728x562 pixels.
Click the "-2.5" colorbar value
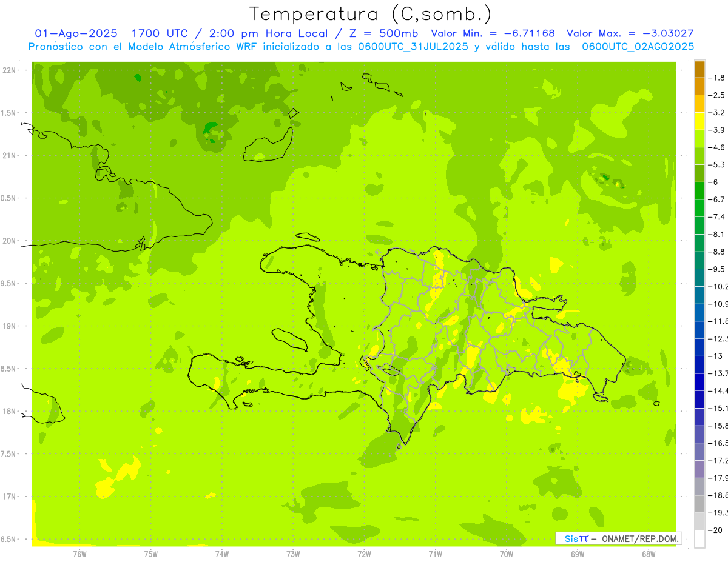pyautogui.click(x=718, y=95)
